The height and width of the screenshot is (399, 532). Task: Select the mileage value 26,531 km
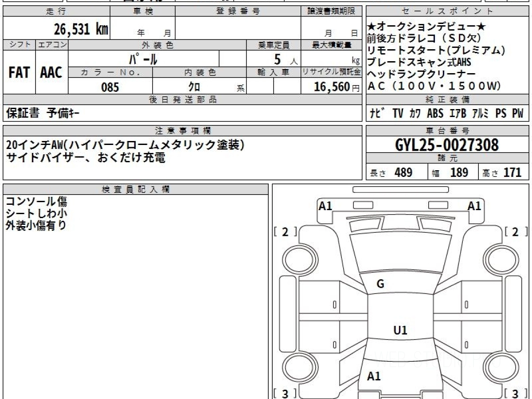tap(81, 29)
